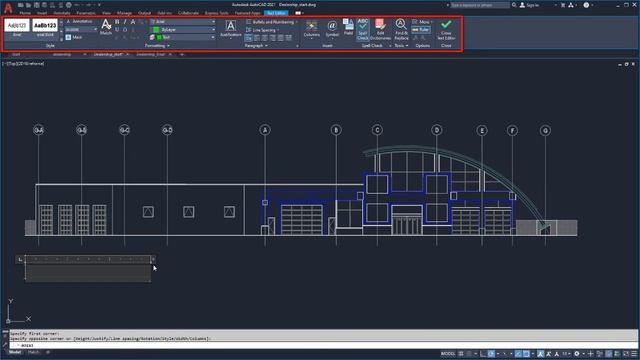The height and width of the screenshot is (360, 640).
Task: Click the new drawing tab plus button
Action: pyautogui.click(x=182, y=54)
